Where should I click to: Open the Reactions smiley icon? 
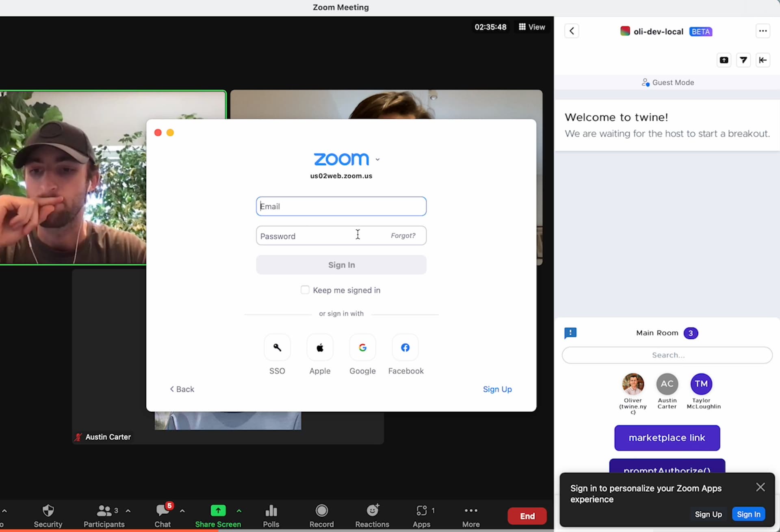coord(372,510)
